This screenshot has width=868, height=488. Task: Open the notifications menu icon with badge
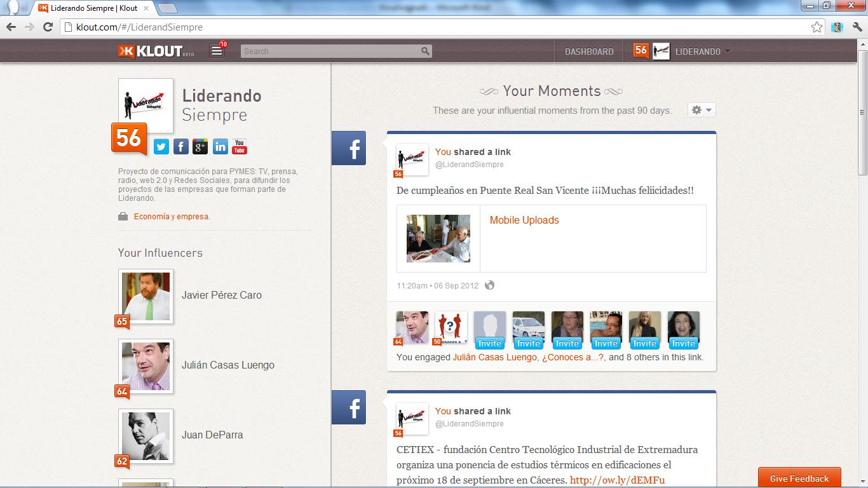[x=217, y=51]
